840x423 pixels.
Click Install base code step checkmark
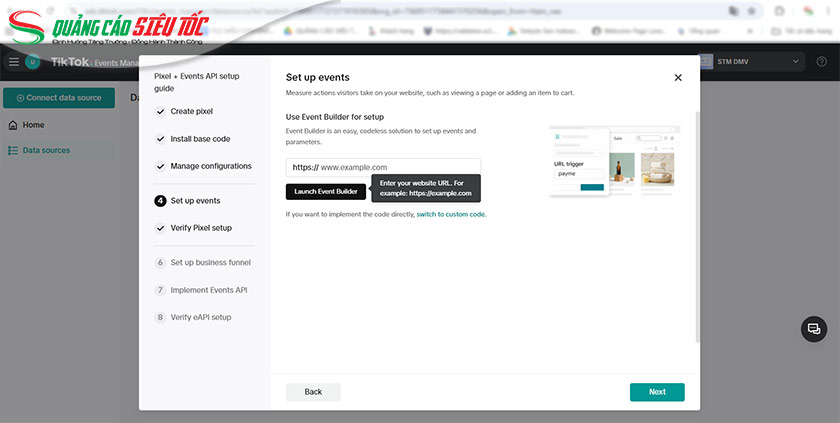160,139
